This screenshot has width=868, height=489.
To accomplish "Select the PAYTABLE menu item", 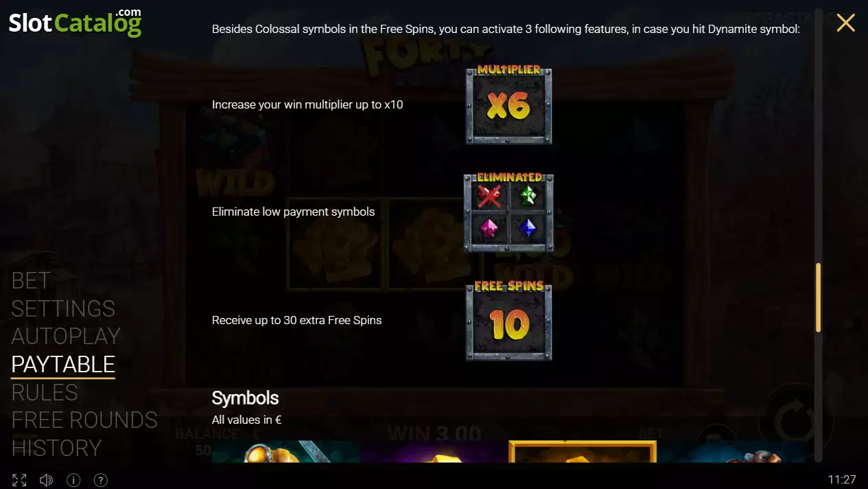I will point(63,364).
